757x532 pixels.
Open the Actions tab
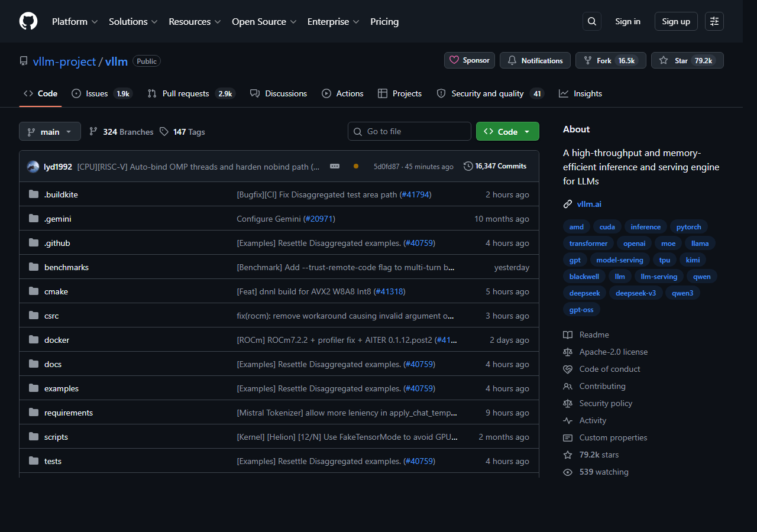click(342, 93)
